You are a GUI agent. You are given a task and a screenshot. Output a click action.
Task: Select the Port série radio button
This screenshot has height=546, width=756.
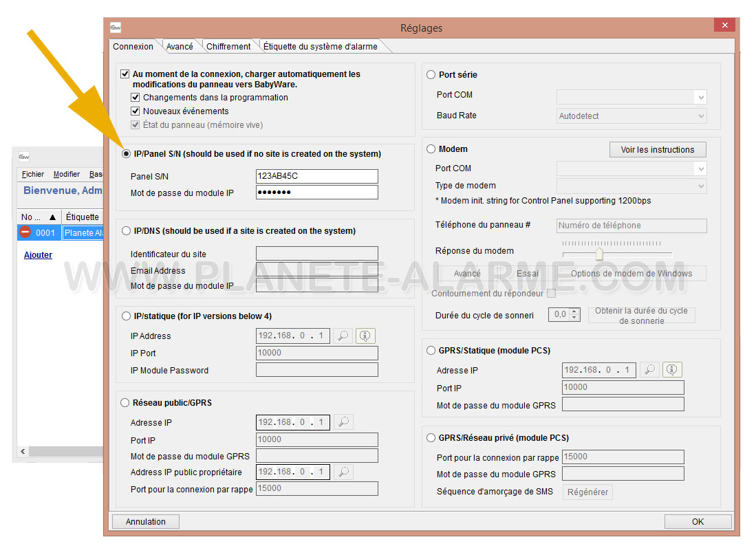431,75
